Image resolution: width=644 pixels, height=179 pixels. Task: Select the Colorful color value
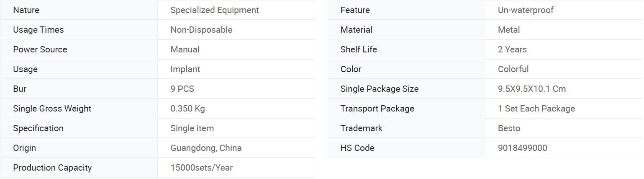point(513,69)
